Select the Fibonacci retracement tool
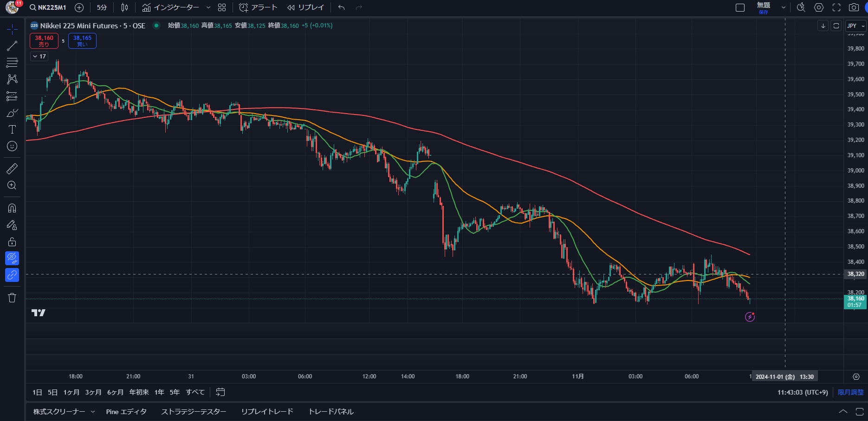Viewport: 868px width, 421px height. 12,63
